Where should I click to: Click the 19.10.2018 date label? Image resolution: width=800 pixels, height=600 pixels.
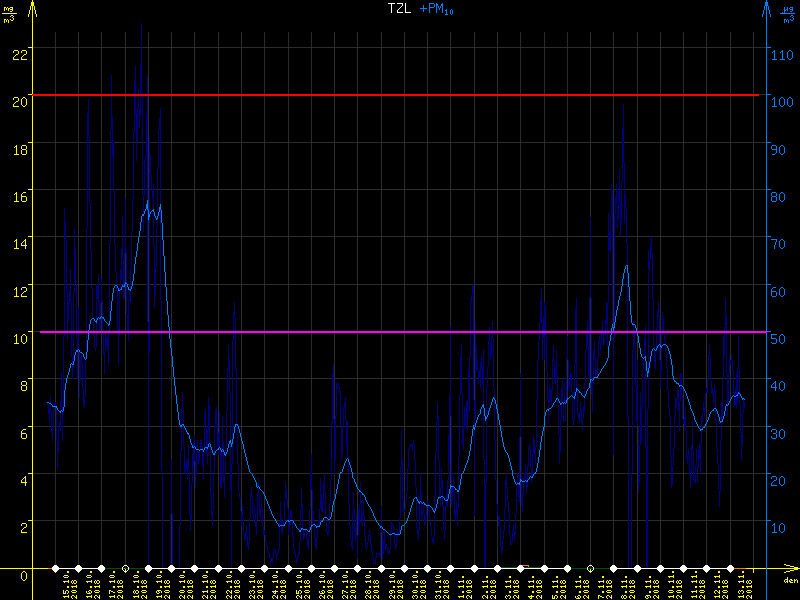tap(160, 585)
